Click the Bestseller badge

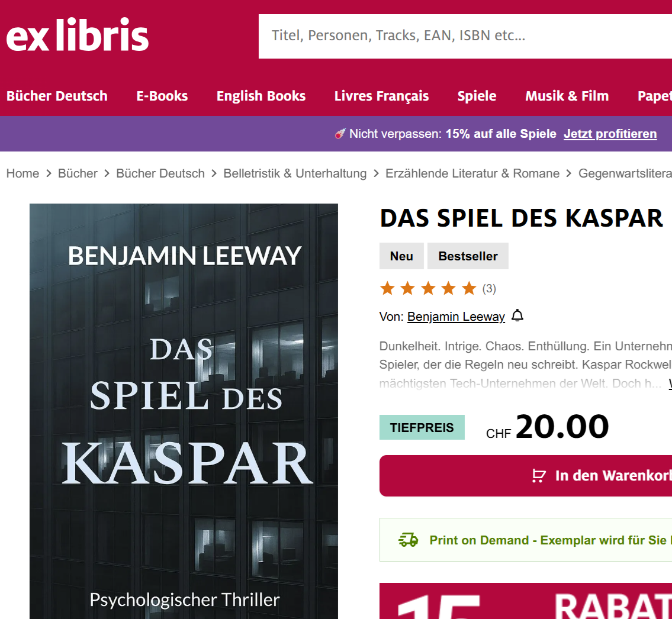pos(468,256)
